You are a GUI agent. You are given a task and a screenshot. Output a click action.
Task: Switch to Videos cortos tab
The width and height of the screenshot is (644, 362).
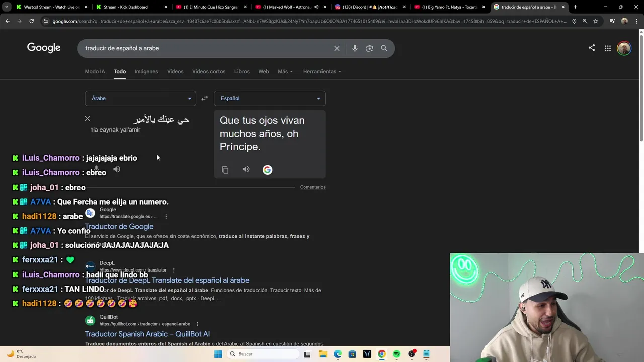[x=209, y=71]
